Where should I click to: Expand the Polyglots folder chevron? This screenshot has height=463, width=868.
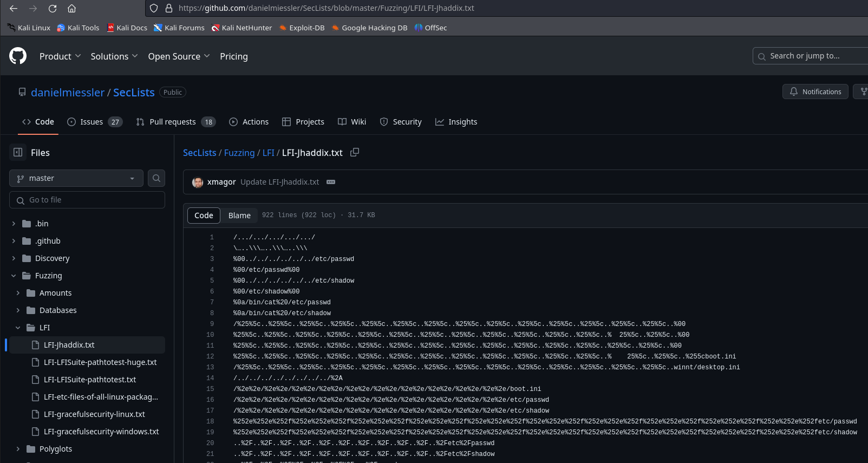click(x=18, y=449)
